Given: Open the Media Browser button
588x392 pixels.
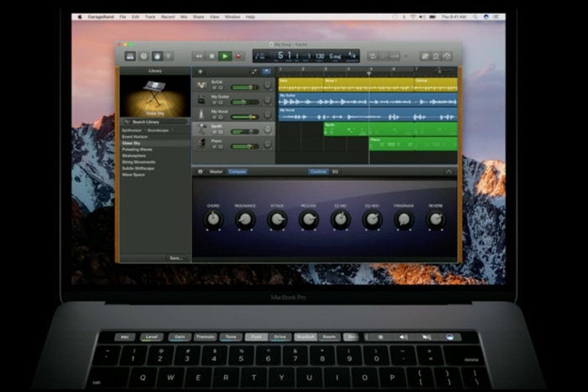Looking at the screenshot, I should point(448,56).
